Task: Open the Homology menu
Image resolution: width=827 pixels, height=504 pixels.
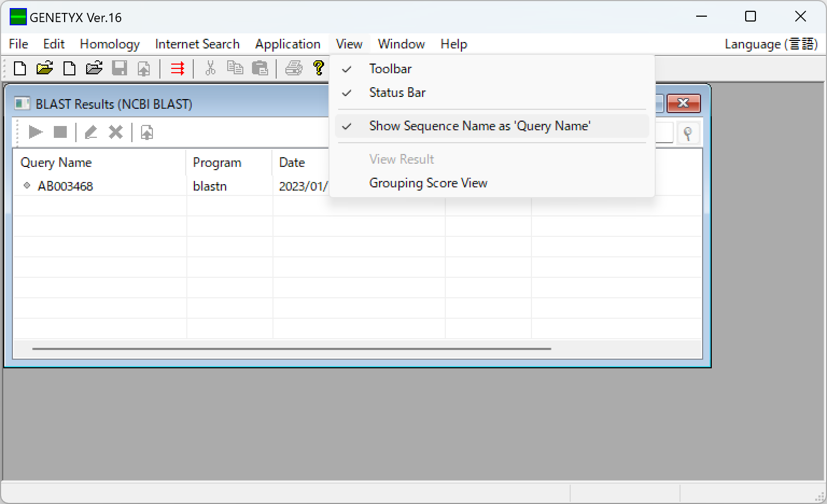Action: [110, 44]
